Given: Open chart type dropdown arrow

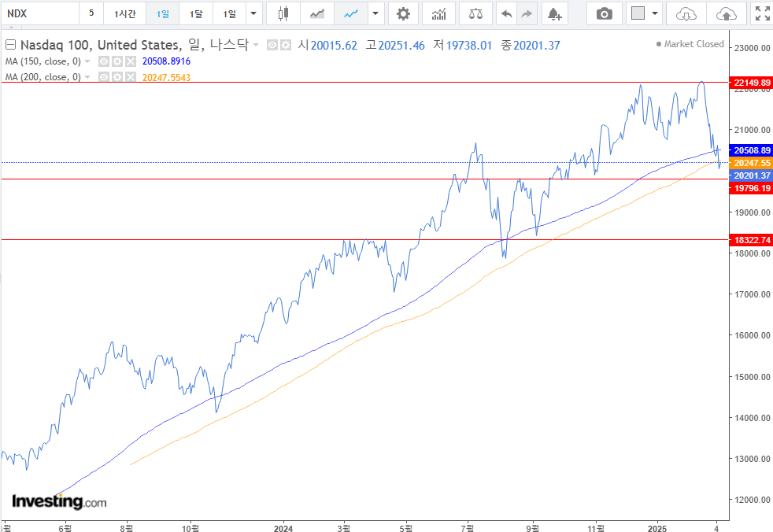Looking at the screenshot, I should click(375, 14).
